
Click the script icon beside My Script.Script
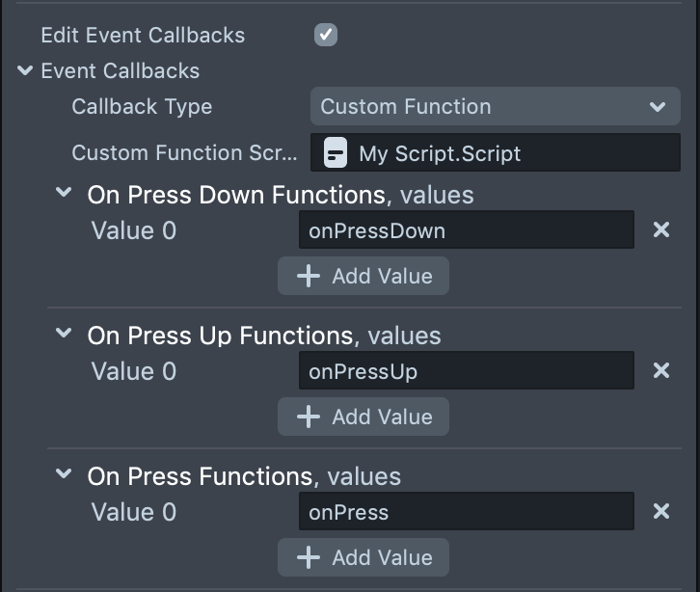335,153
